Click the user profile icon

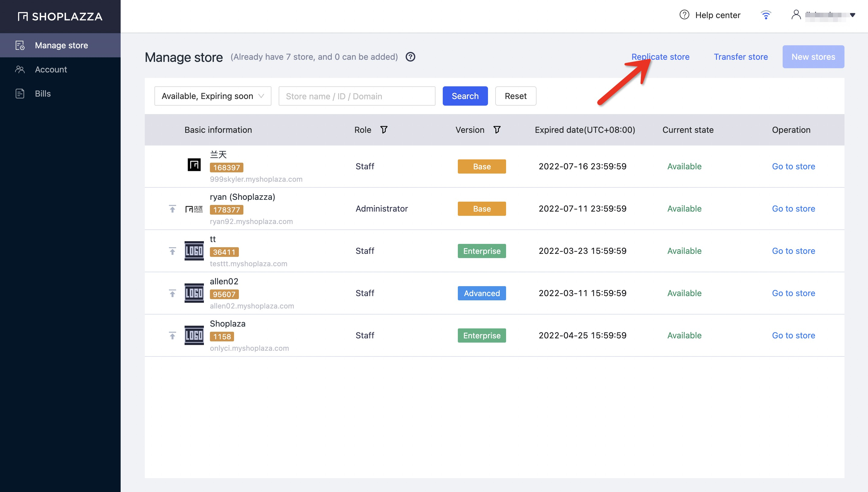tap(796, 15)
